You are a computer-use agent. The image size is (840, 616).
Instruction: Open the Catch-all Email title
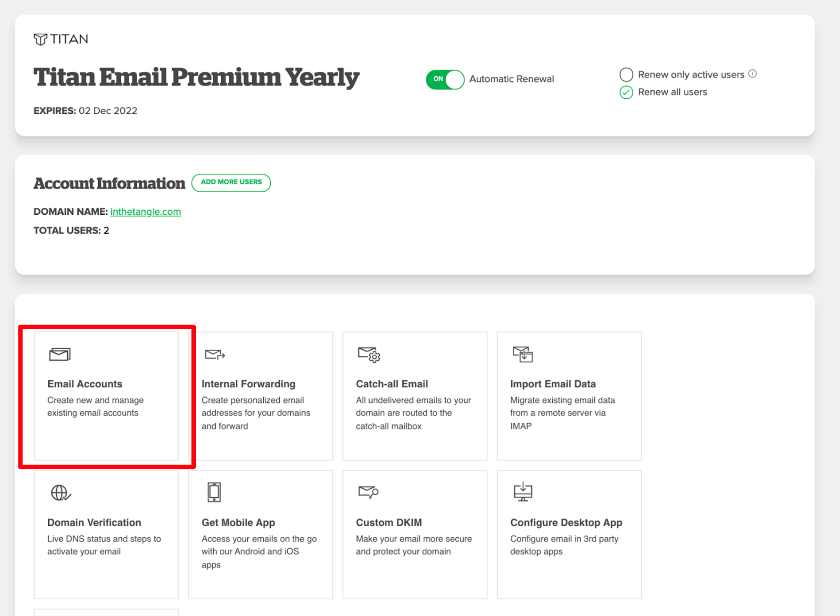pyautogui.click(x=392, y=384)
